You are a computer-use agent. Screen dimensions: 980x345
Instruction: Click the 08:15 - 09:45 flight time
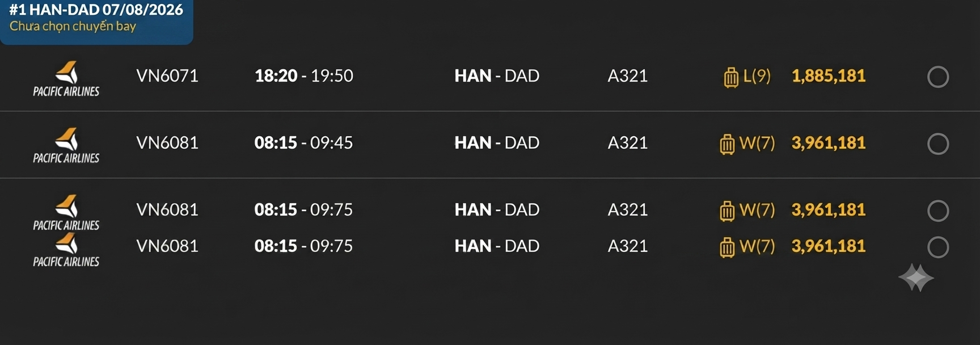(x=304, y=142)
